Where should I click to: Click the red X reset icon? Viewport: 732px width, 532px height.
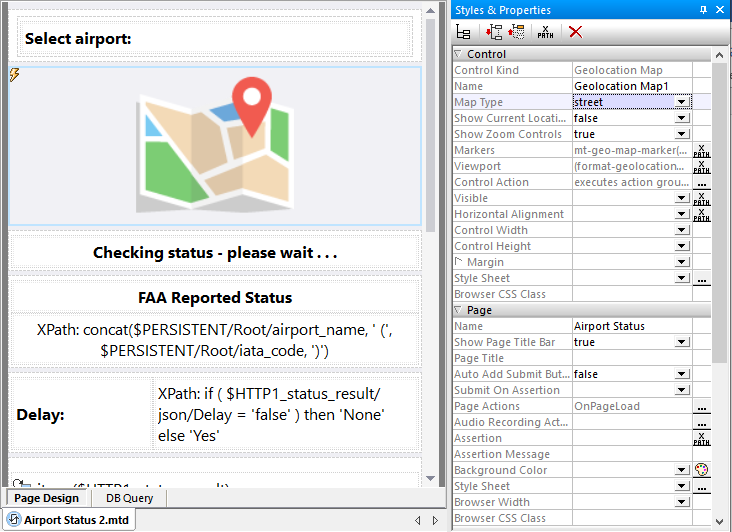tap(575, 32)
